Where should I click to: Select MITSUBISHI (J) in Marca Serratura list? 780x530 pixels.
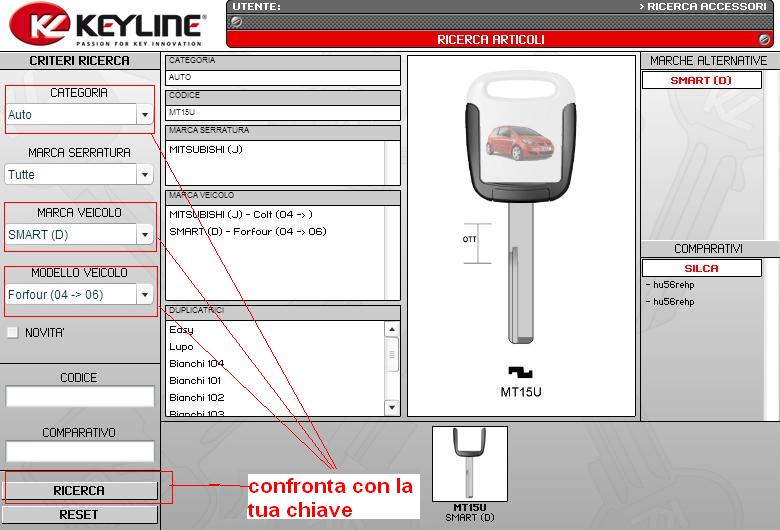206,149
